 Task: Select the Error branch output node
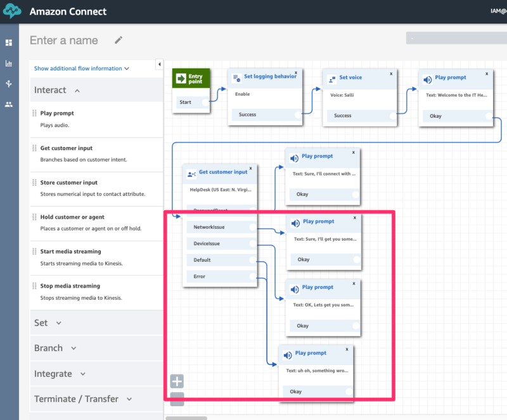pos(253,276)
